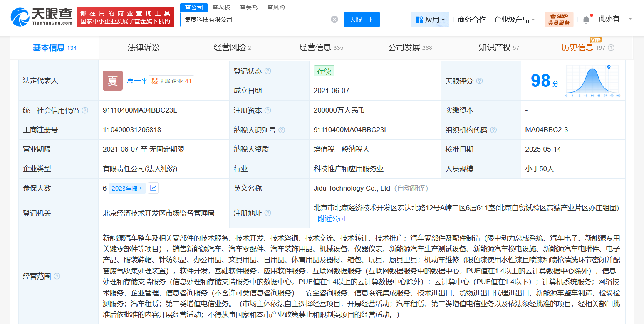The width and height of the screenshot is (644, 324).
Task: Open the 应用 dropdown
Action: pos(430,19)
